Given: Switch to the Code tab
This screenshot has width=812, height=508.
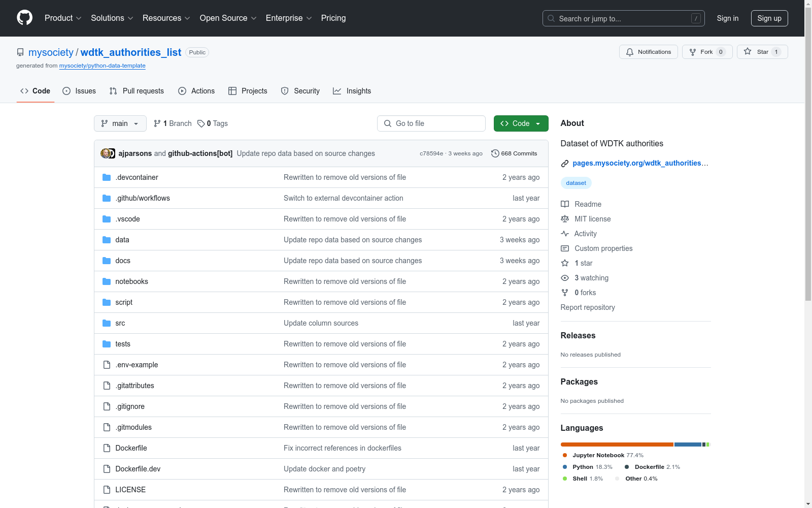Looking at the screenshot, I should [x=36, y=91].
